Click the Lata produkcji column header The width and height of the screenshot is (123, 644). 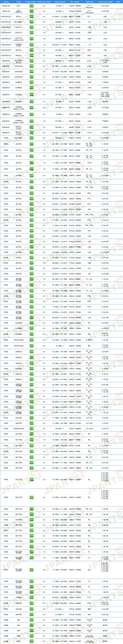[x=60, y=2]
